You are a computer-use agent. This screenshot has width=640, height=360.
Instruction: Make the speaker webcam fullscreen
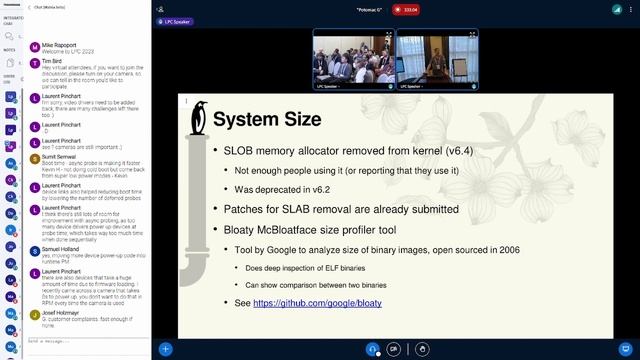(x=472, y=35)
